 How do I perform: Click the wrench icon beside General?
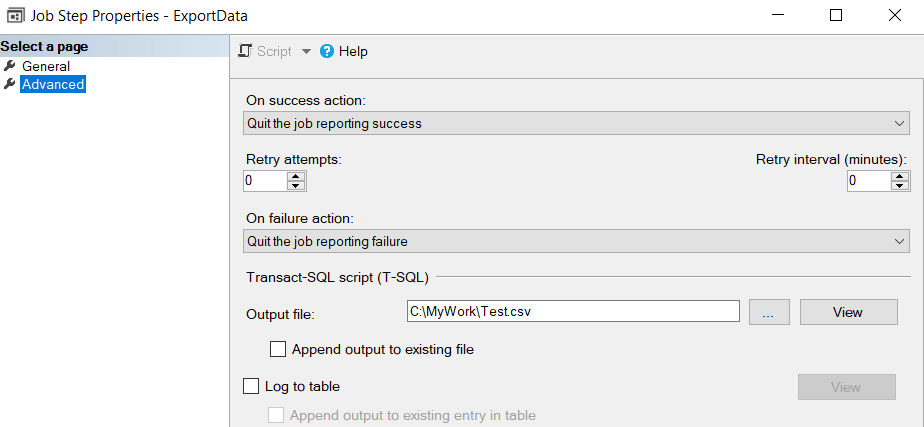(x=10, y=66)
